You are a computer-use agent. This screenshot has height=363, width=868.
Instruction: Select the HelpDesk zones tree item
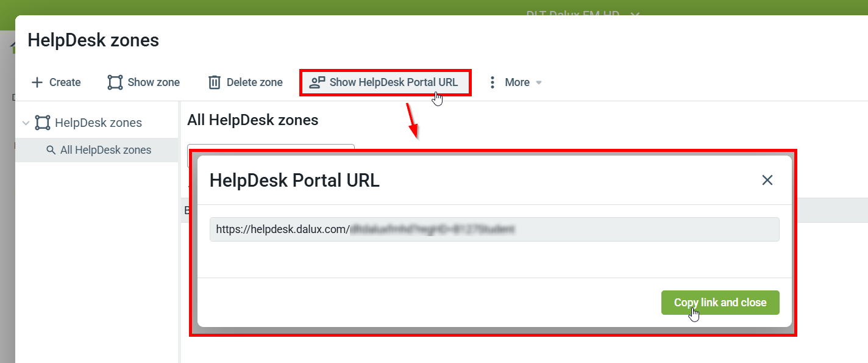click(98, 123)
